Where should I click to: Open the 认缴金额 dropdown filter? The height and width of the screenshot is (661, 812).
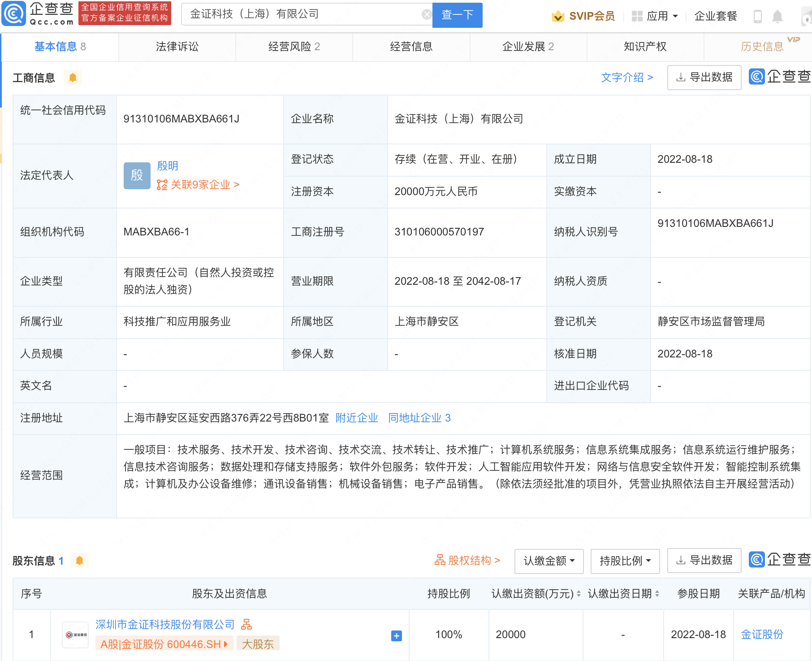pos(549,561)
